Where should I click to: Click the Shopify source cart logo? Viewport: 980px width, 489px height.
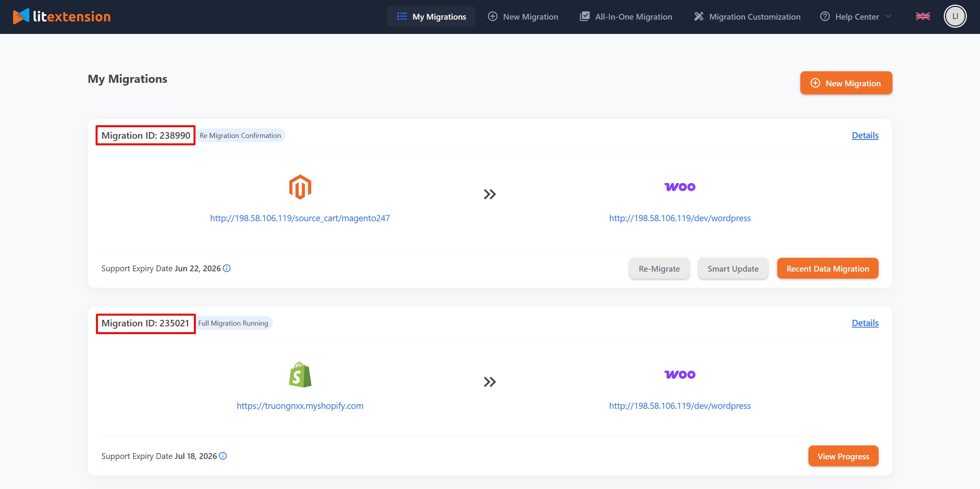pyautogui.click(x=300, y=375)
